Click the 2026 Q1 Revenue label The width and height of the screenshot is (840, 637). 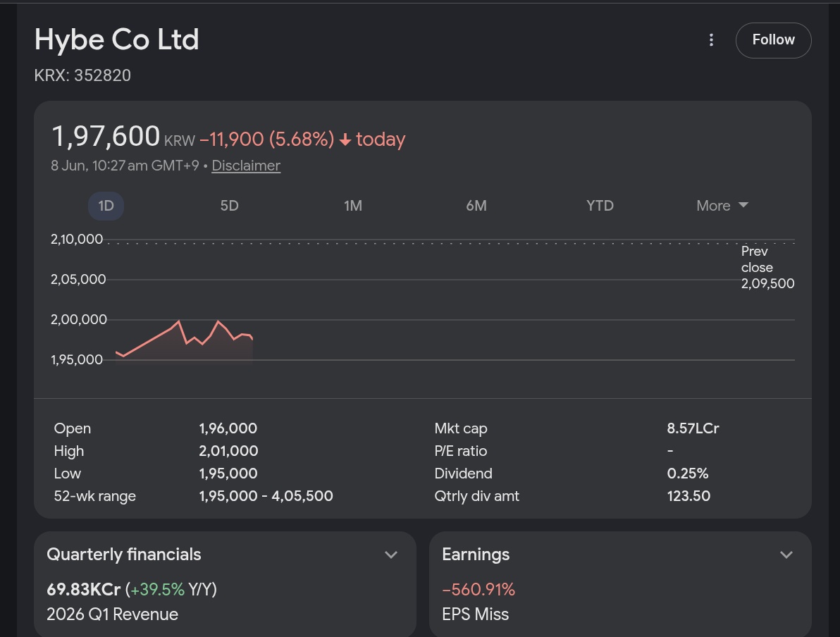[x=113, y=614]
